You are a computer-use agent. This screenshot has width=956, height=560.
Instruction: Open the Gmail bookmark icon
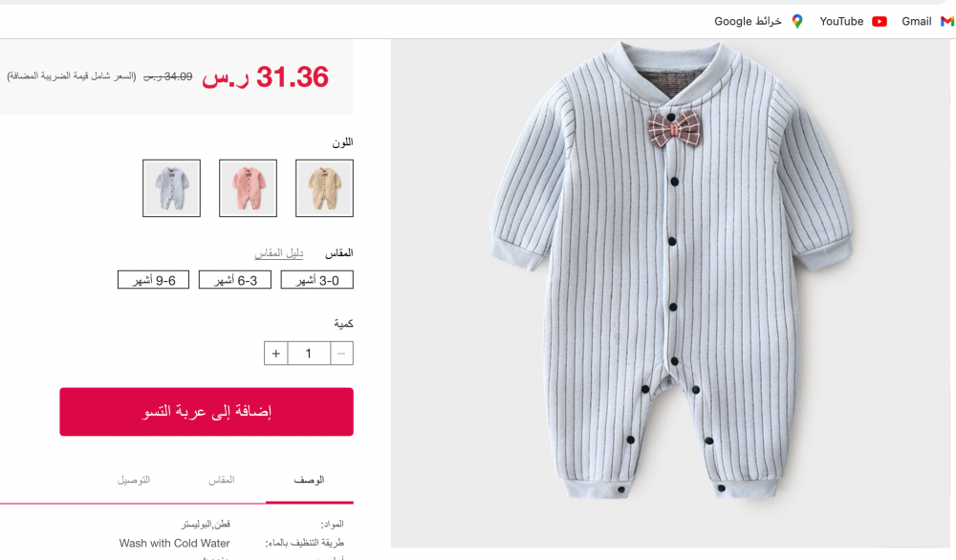946,21
